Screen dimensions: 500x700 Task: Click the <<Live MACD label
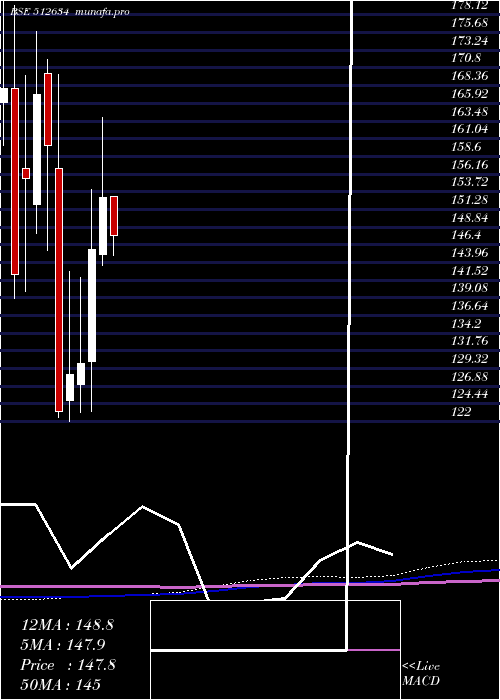click(x=421, y=674)
